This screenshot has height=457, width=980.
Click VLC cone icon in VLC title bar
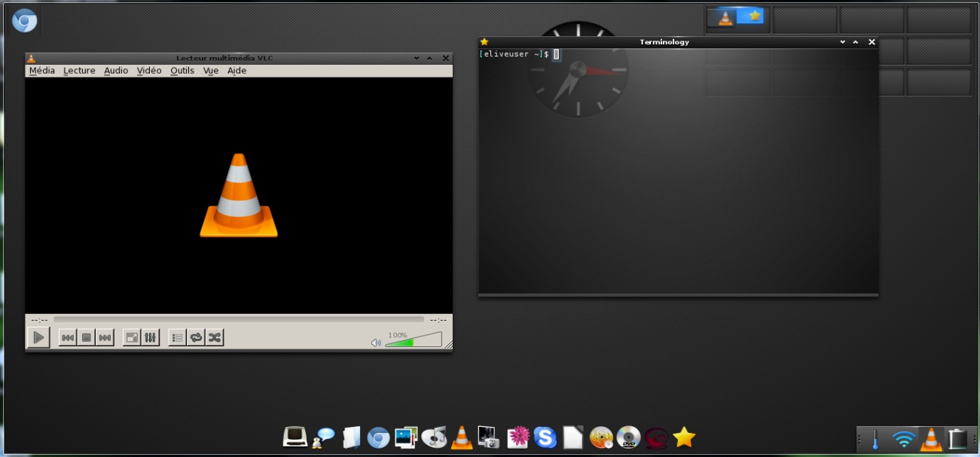pos(31,58)
